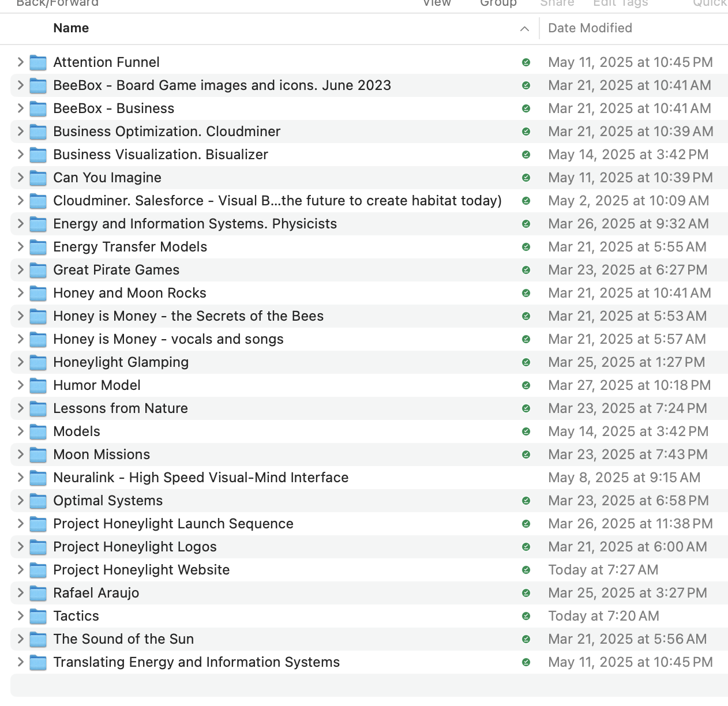The image size is (728, 706).
Task: Click the date Mar 25, 2025 at 1:27 PM
Action: tap(626, 362)
